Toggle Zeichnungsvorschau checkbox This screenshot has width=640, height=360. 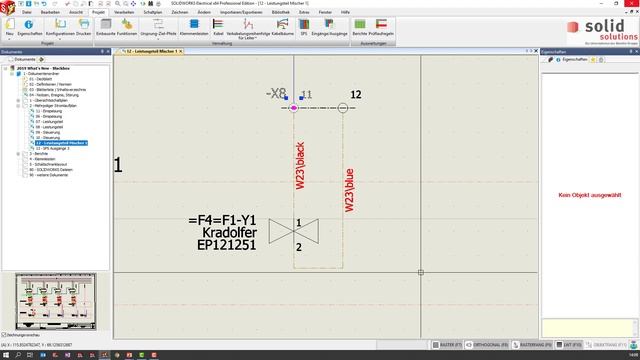coord(4,335)
